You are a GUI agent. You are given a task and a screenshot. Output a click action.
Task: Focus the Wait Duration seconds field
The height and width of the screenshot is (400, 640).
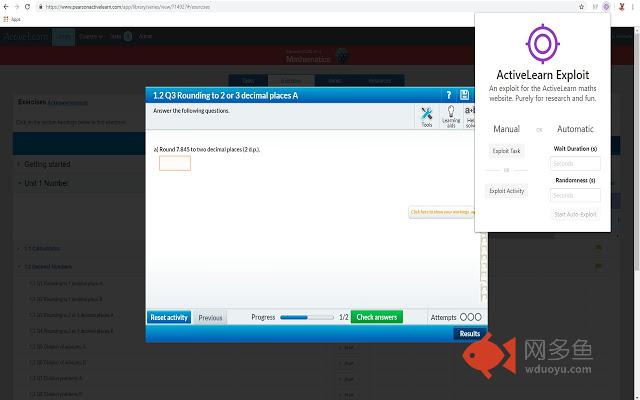coord(575,163)
